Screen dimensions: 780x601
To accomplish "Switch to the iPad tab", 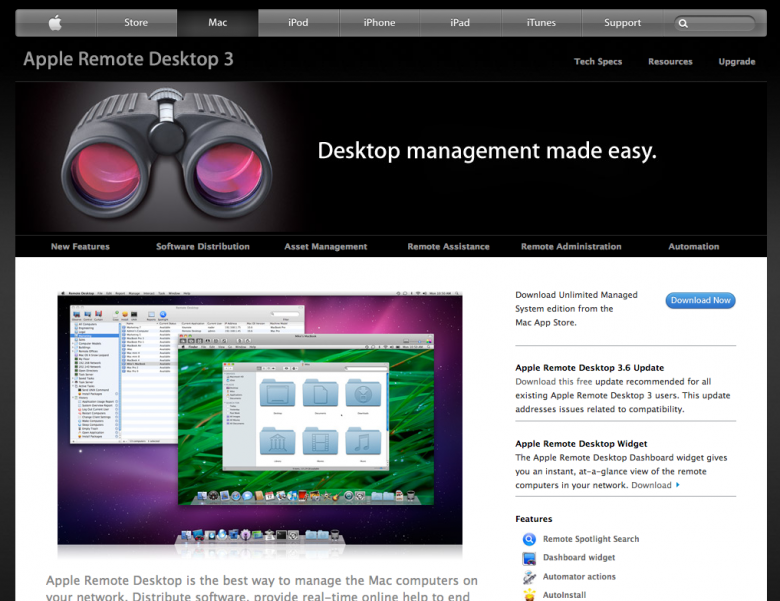I will pyautogui.click(x=460, y=23).
